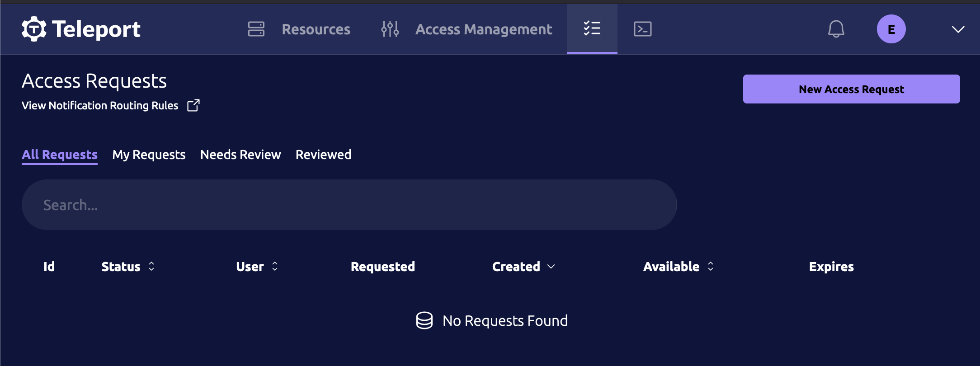Open View Notification Routing Rules link

click(x=100, y=105)
